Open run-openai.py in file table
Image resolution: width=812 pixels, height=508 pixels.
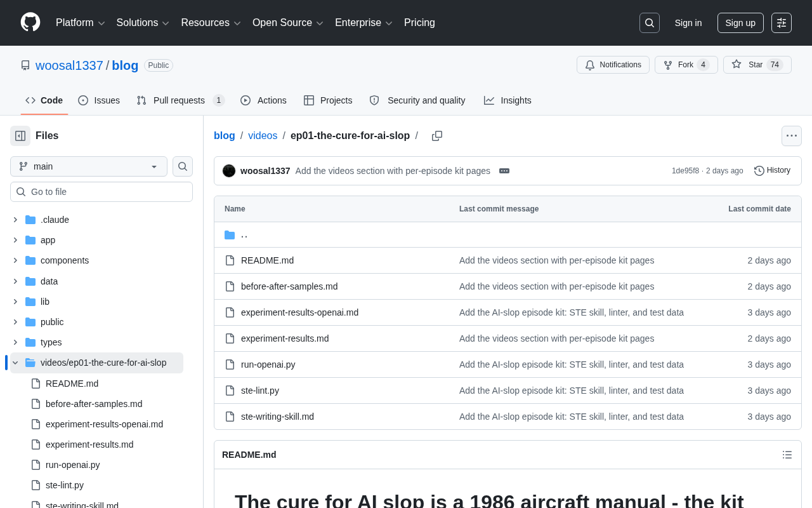(x=268, y=364)
